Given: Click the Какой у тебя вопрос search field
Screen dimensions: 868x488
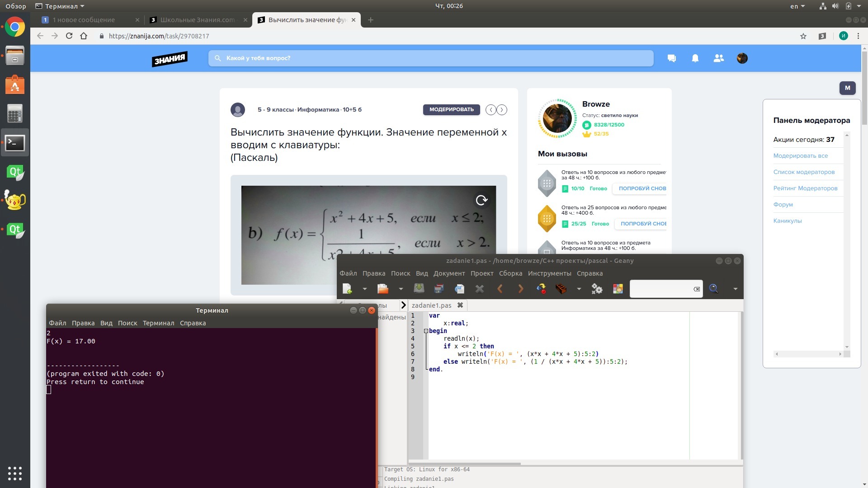Looking at the screenshot, I should 430,58.
